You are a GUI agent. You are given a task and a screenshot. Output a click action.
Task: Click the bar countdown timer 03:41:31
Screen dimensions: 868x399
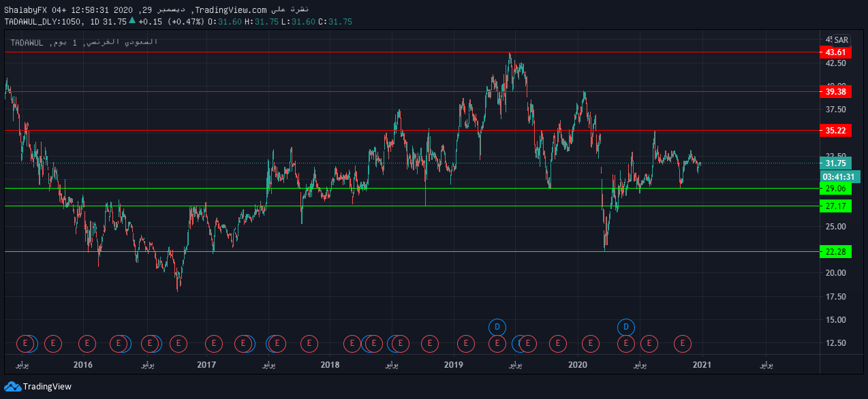(838, 177)
